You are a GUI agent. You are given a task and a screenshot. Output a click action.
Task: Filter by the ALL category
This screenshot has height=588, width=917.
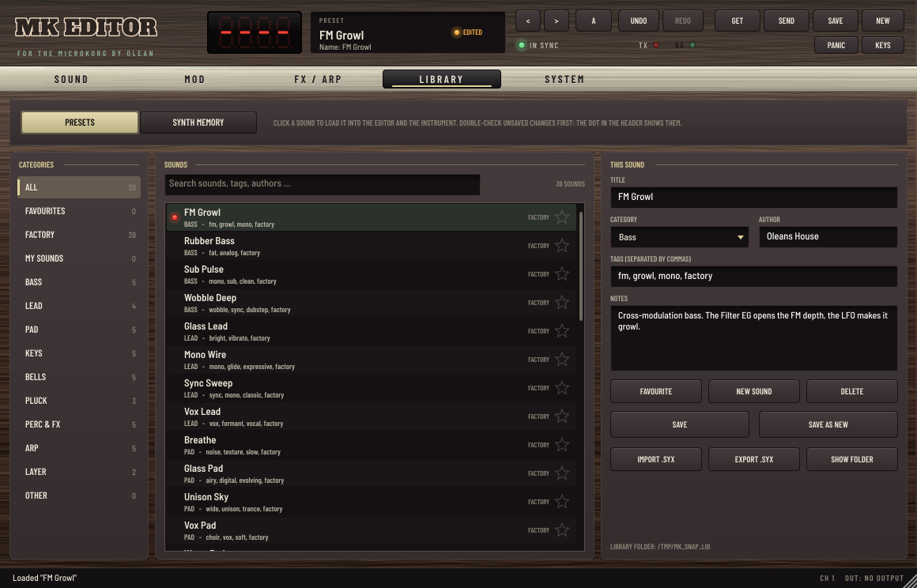(79, 187)
